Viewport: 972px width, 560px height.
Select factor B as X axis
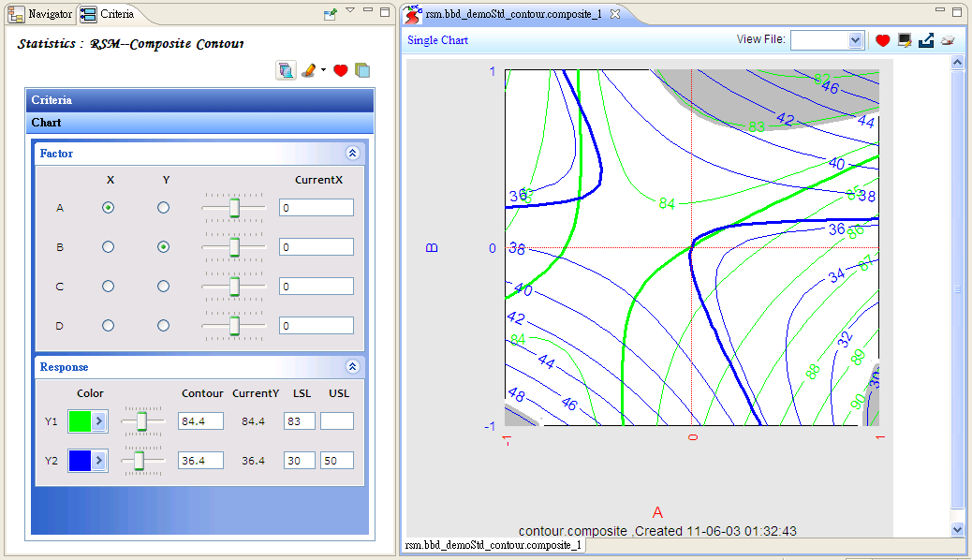pyautogui.click(x=108, y=247)
